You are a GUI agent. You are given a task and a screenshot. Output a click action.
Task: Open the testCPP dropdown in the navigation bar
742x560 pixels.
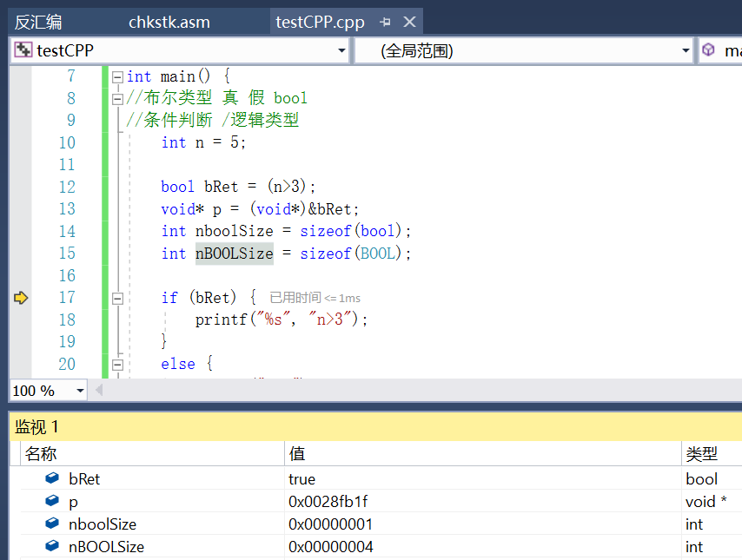[x=342, y=49]
